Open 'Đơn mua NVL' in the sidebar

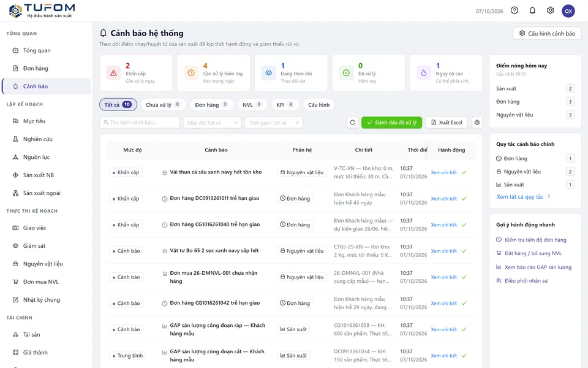47,282
